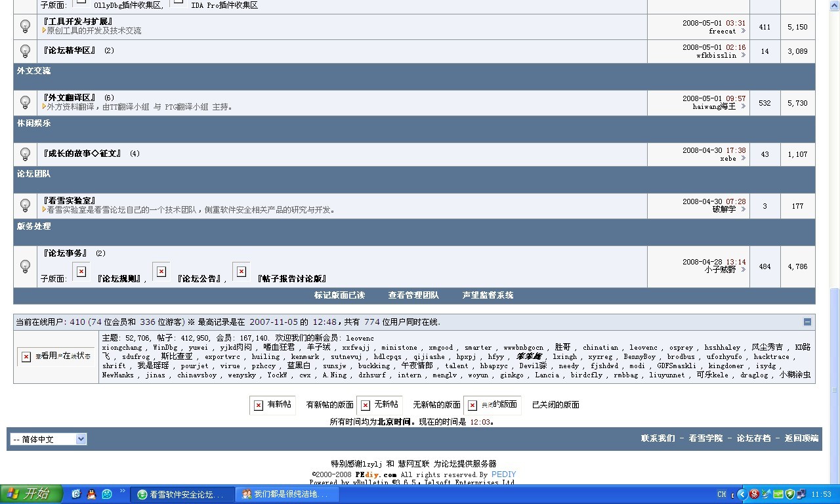The width and height of the screenshot is (840, 504).
Task: Launch the QQ penguin quick launch icon
Action: tap(91, 494)
